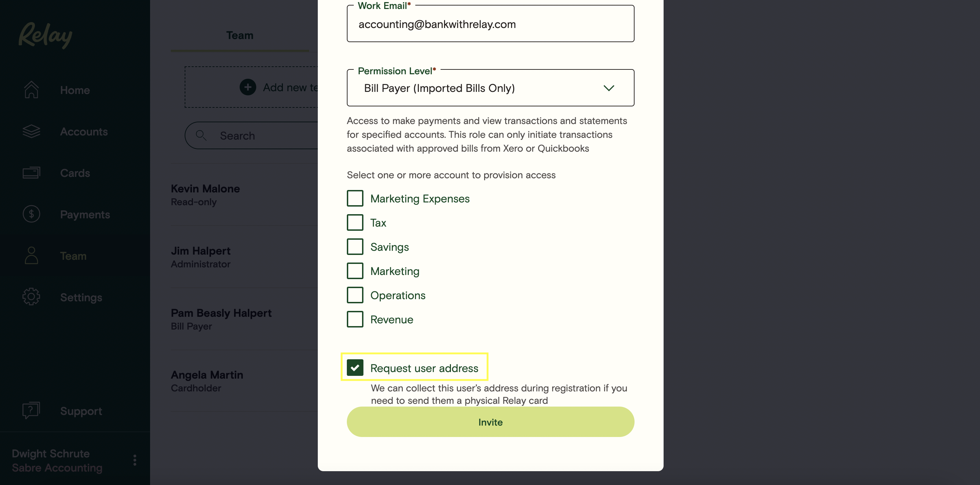This screenshot has width=980, height=485.
Task: Switch to the Team tab
Action: (x=240, y=35)
